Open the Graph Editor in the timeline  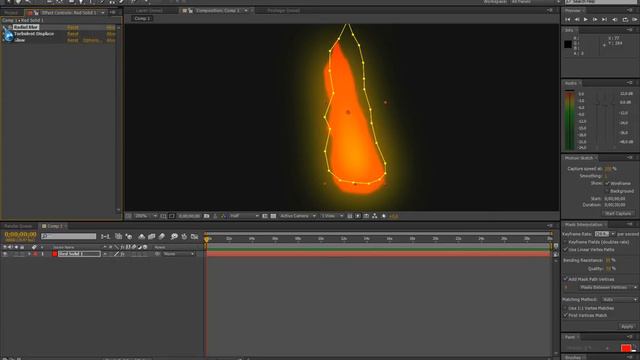coord(194,236)
